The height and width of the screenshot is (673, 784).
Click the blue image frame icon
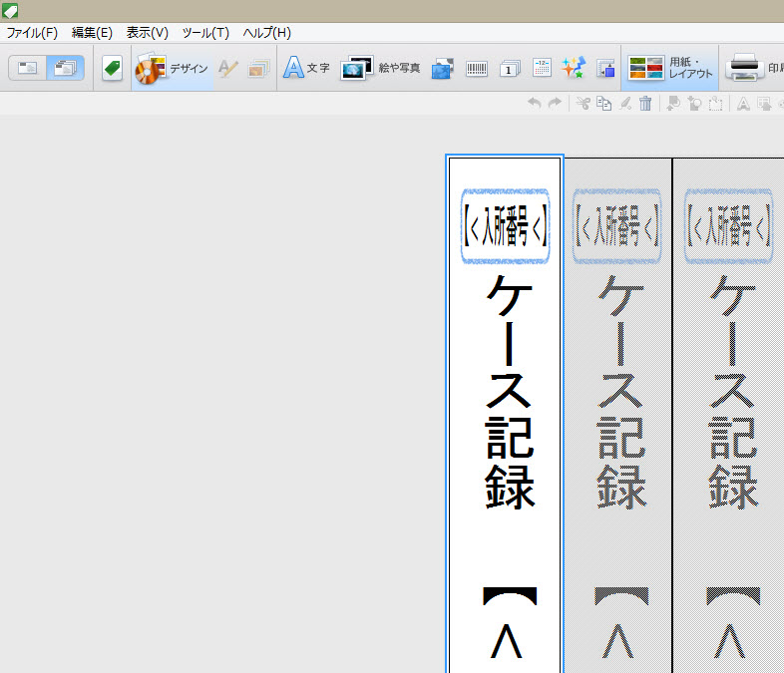pyautogui.click(x=443, y=69)
